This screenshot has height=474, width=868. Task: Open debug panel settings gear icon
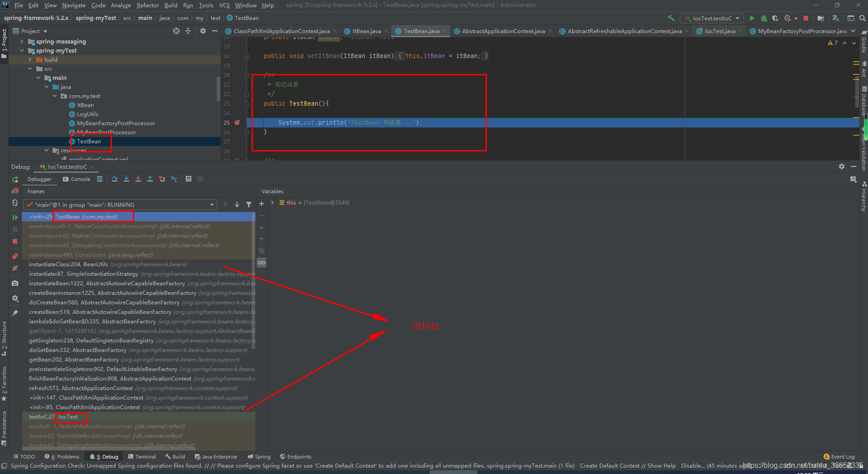(842, 166)
